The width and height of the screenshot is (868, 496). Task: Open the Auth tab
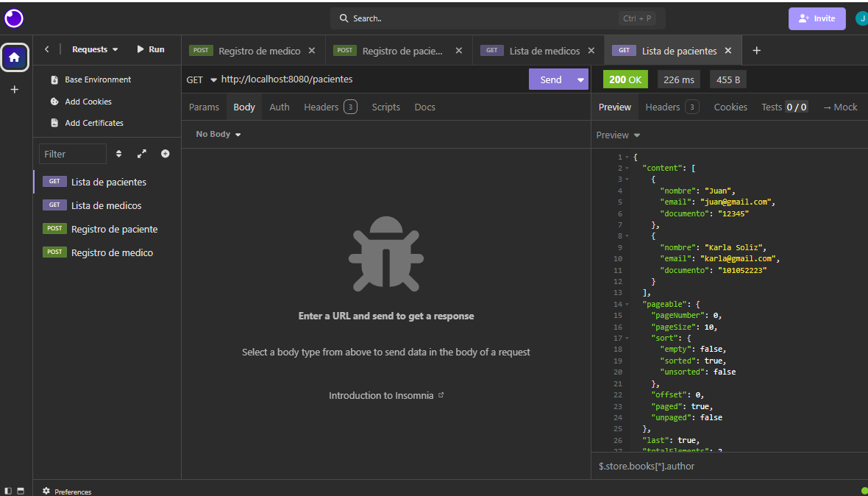(x=279, y=107)
